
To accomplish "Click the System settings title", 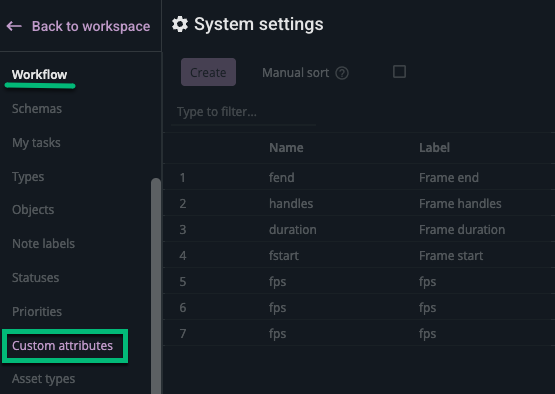I will 259,24.
